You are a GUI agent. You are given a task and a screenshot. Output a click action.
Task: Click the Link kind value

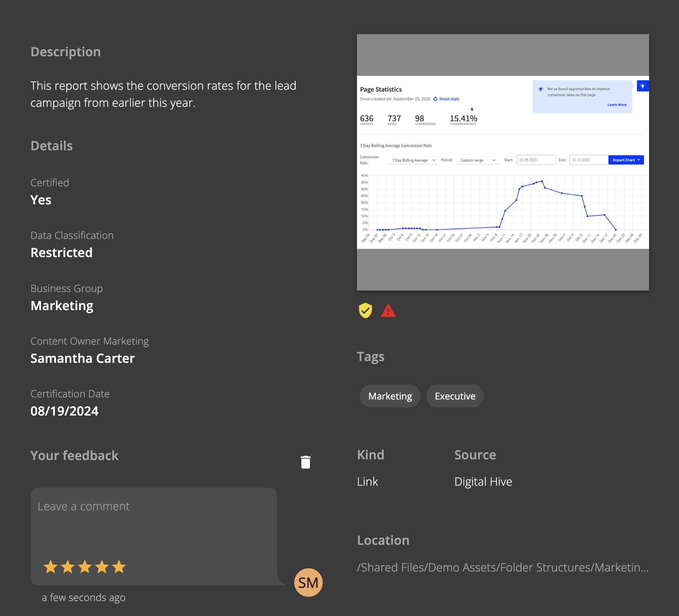click(367, 481)
